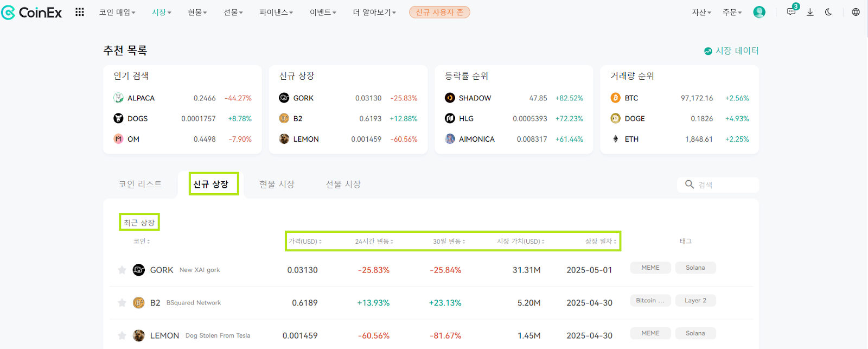This screenshot has height=349, width=868.
Task: Expand the 시장 dropdown menu
Action: (x=161, y=12)
